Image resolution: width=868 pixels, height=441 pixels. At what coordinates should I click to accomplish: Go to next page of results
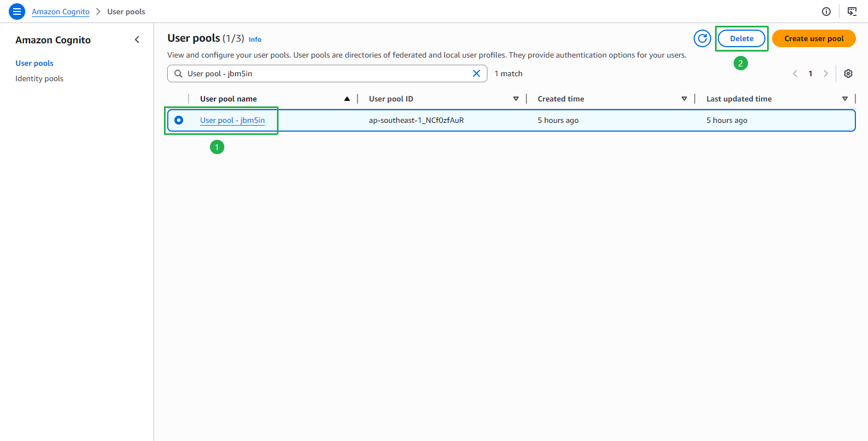[826, 73]
